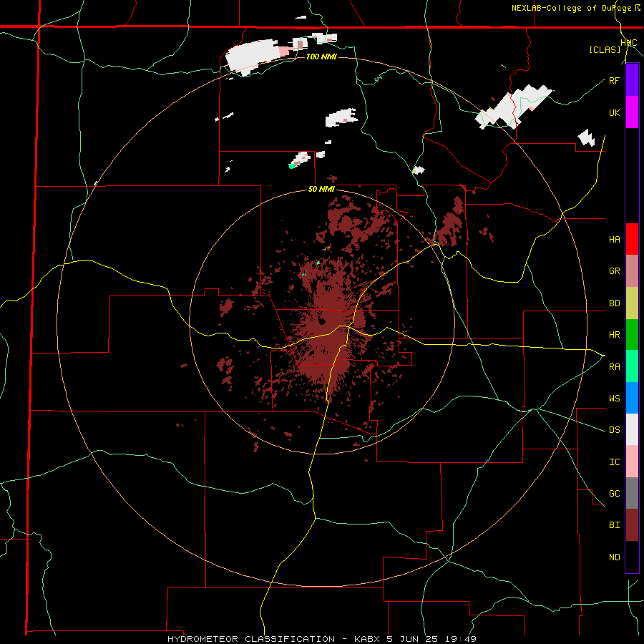Click the UK magenta legend swatch
This screenshot has width=644, height=644.
pos(632,112)
